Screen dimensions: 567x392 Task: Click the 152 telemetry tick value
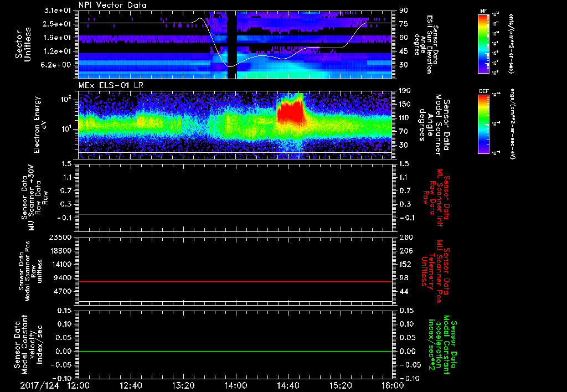click(405, 264)
